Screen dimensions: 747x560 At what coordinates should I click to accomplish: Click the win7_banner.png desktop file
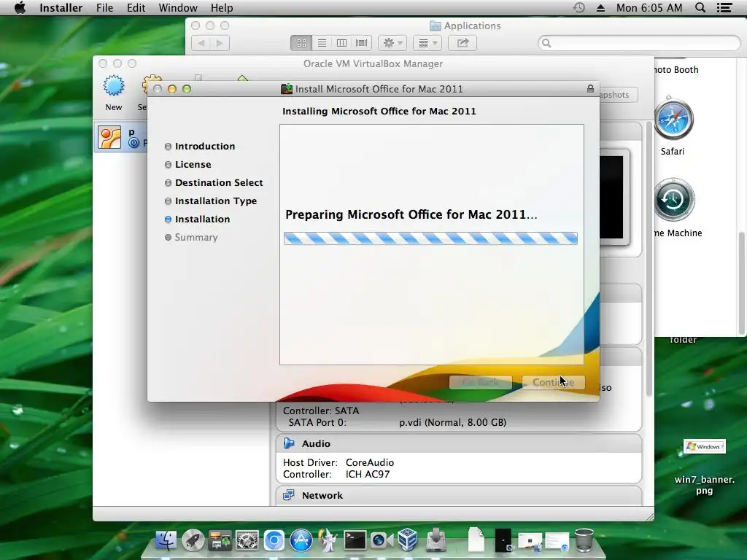point(704,447)
